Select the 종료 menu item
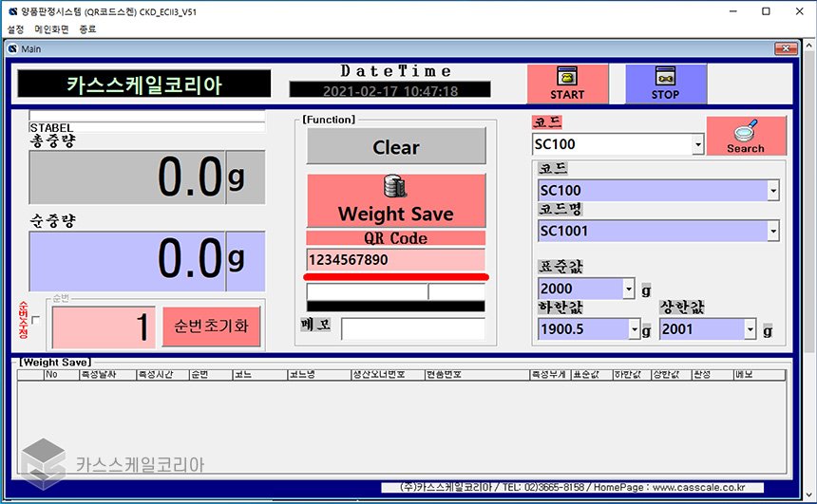The width and height of the screenshot is (817, 504). [87, 29]
